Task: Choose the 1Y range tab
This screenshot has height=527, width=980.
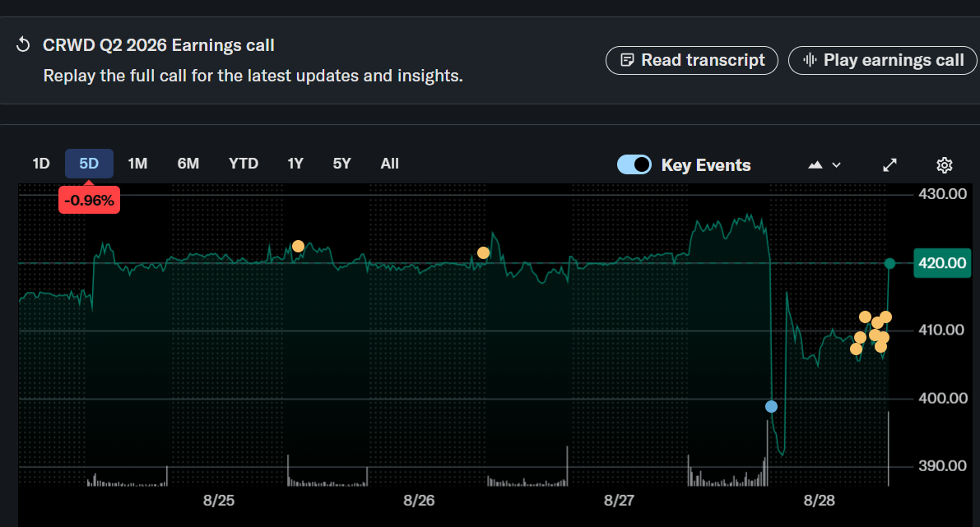Action: (x=295, y=164)
